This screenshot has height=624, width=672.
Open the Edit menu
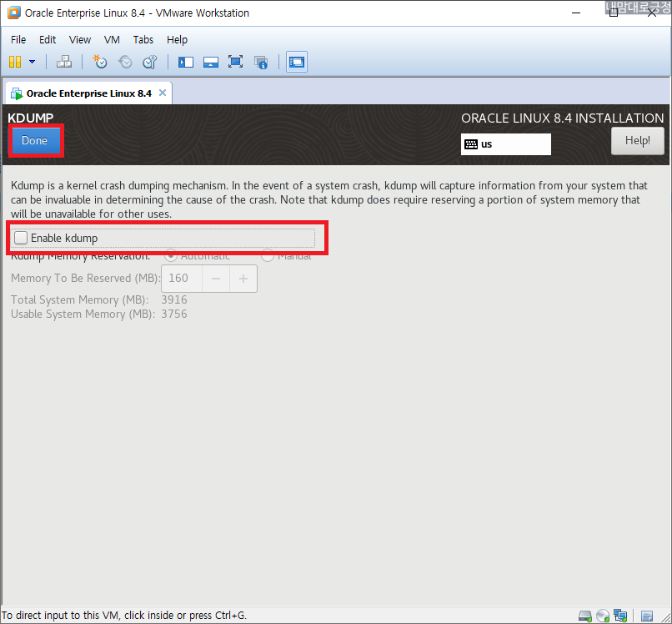point(48,40)
